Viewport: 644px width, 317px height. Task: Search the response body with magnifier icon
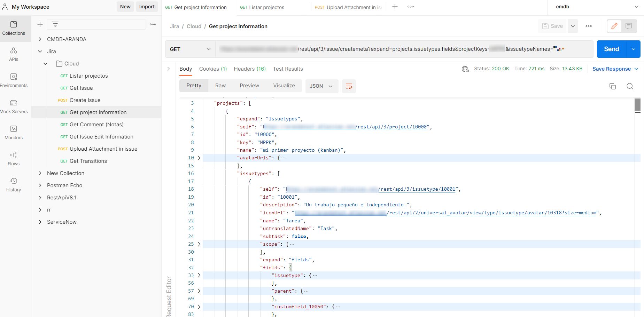pos(630,86)
